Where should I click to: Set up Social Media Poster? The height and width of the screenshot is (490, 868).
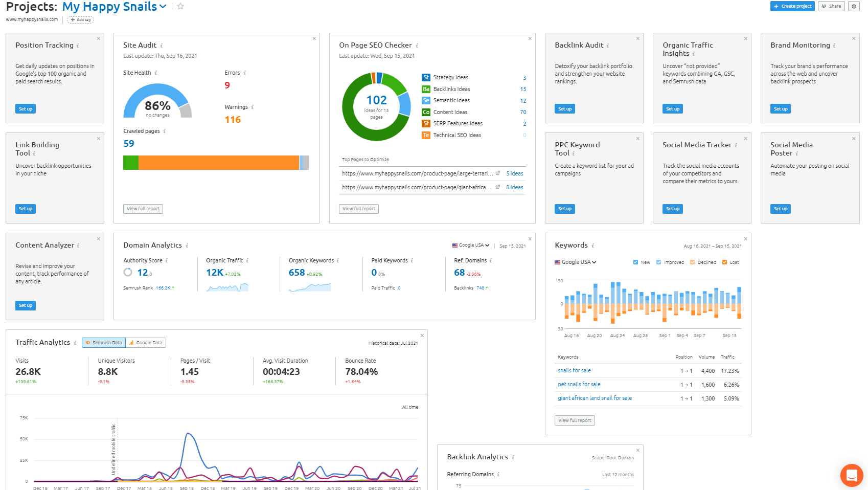click(x=781, y=209)
